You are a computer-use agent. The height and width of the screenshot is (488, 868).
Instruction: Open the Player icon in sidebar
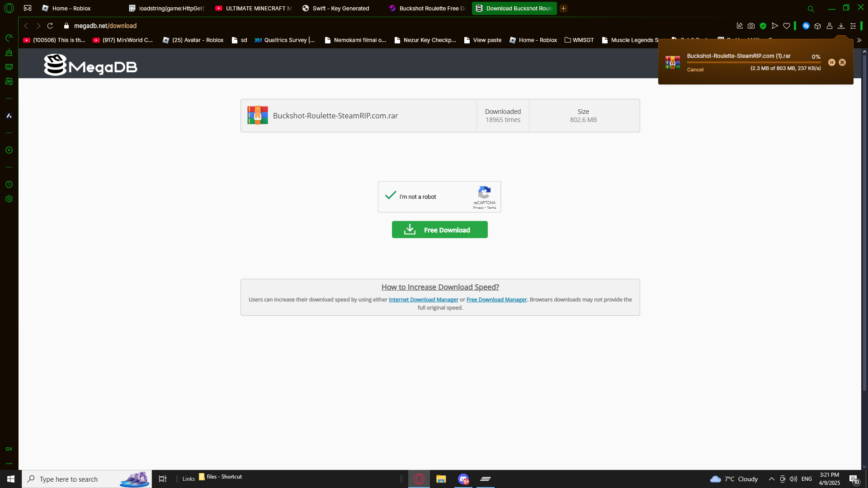(9, 150)
